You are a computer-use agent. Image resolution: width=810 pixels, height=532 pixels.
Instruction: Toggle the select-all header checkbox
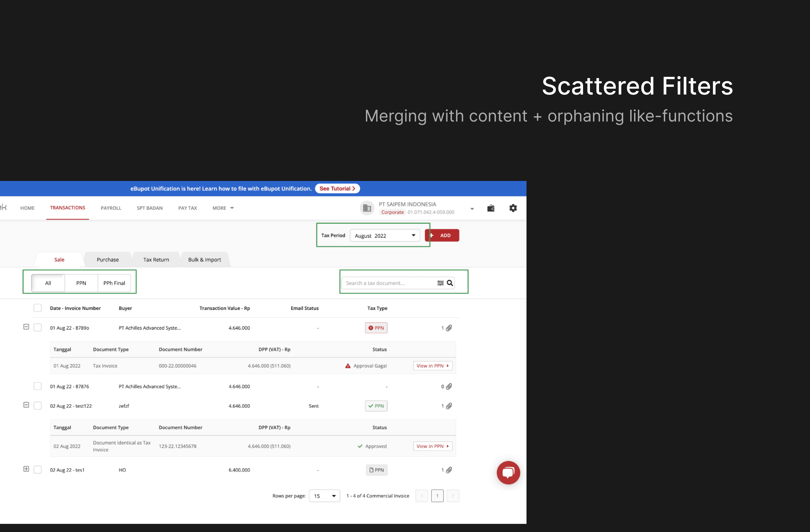click(x=37, y=308)
